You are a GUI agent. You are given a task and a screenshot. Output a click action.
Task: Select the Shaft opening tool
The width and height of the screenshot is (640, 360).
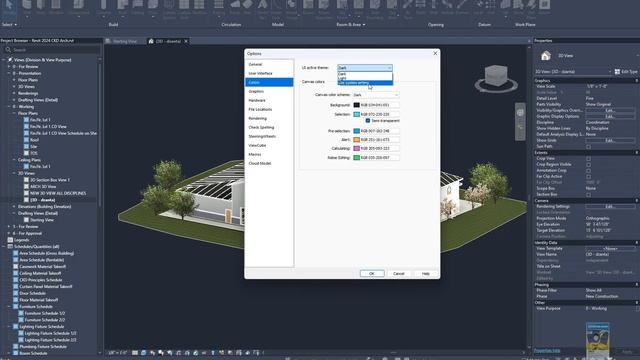[420, 7]
